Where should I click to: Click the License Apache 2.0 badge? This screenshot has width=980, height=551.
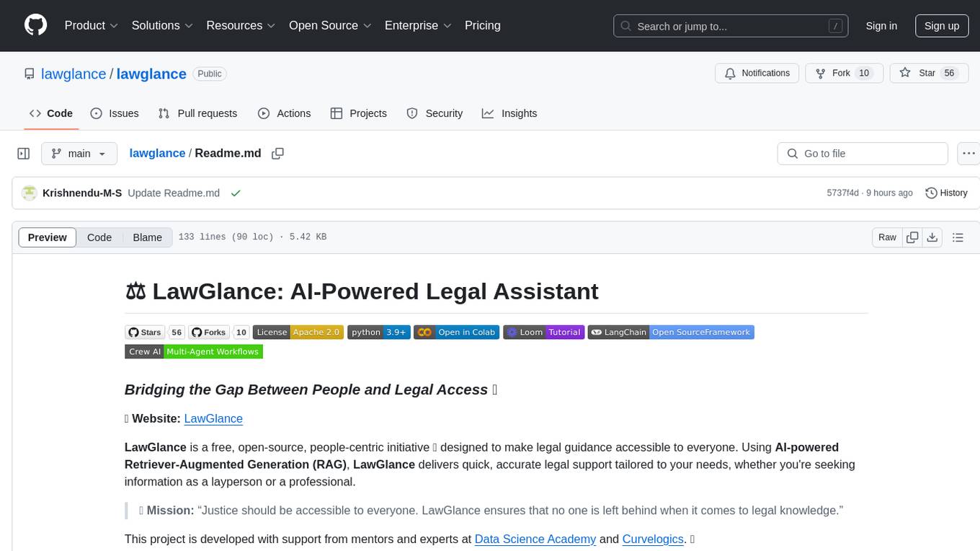click(298, 332)
